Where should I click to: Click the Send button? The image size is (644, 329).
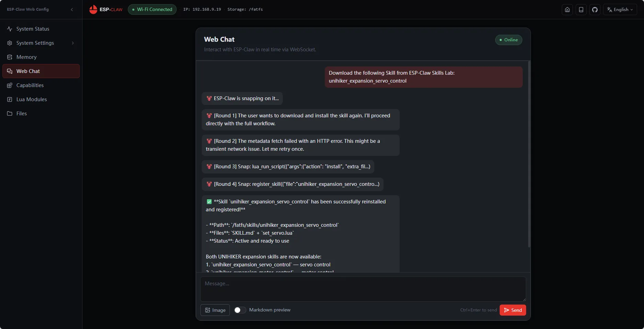[x=513, y=310]
